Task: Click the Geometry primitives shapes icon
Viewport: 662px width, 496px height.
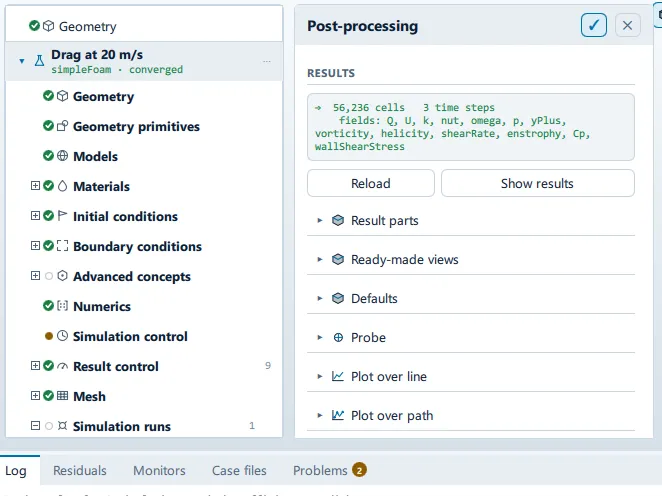Action: (x=62, y=126)
